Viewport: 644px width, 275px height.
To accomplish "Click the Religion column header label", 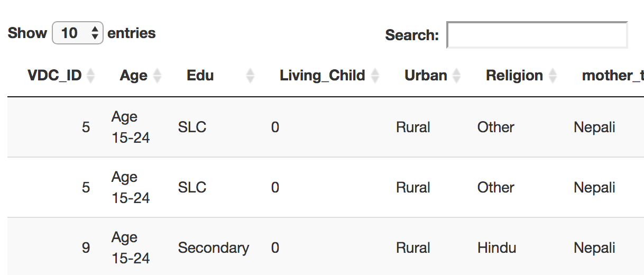I will 514,76.
